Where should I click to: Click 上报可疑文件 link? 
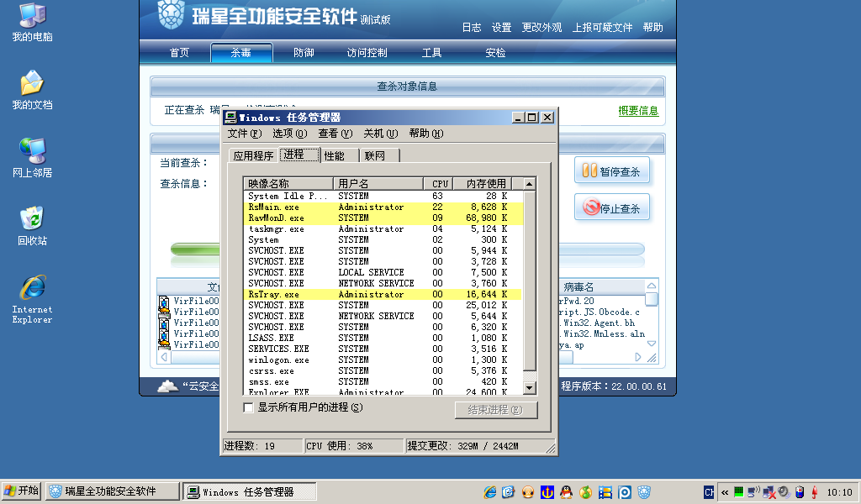(602, 28)
